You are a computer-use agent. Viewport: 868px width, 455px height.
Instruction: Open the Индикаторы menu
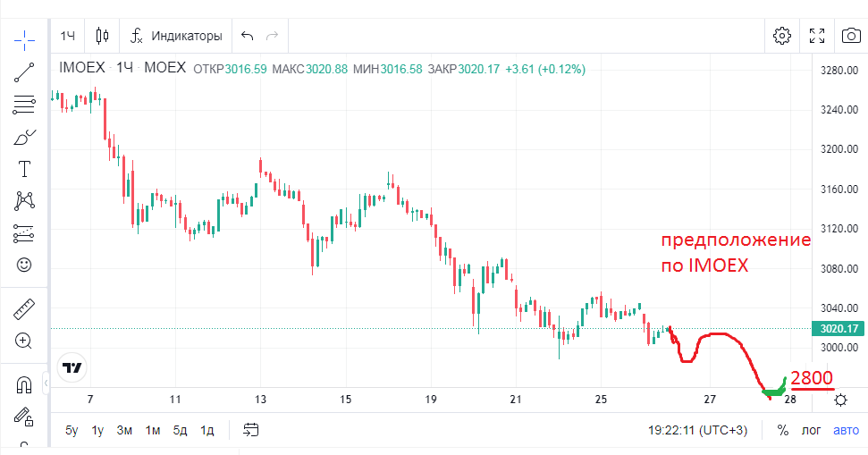[x=176, y=36]
